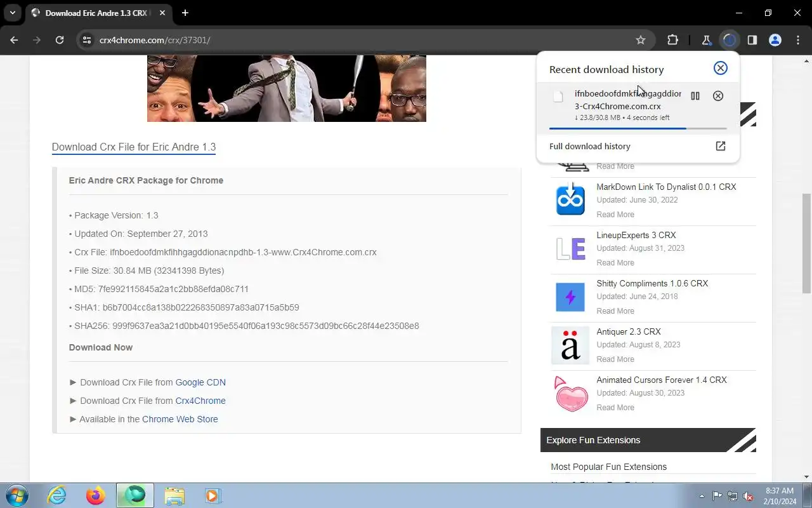
Task: Open the media player taskbar icon
Action: tap(212, 495)
